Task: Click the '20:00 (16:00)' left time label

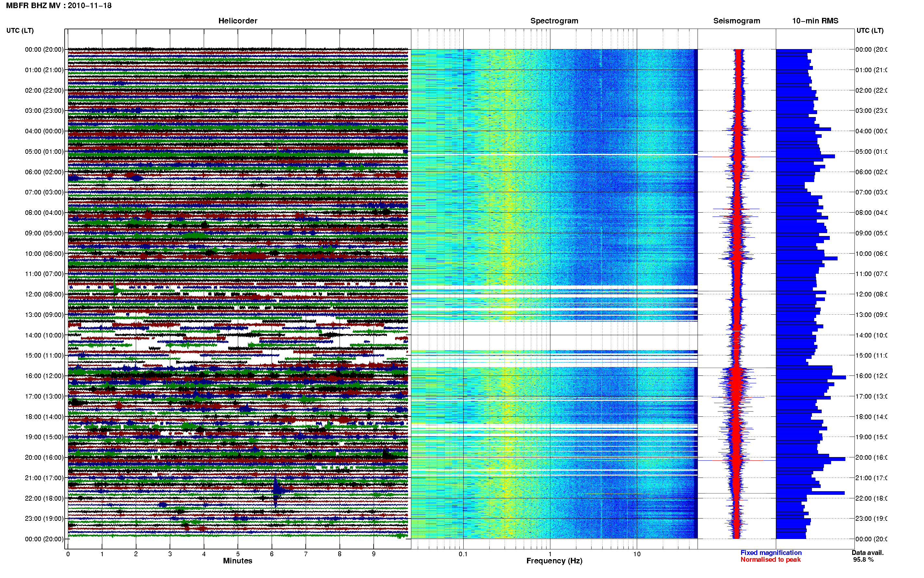Action: 44,458
